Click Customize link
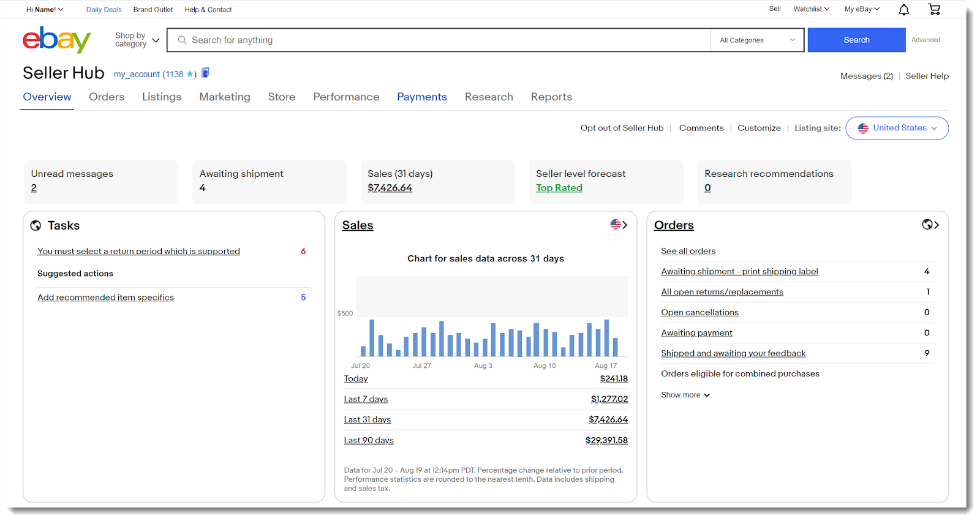The width and height of the screenshot is (980, 521). click(x=759, y=128)
